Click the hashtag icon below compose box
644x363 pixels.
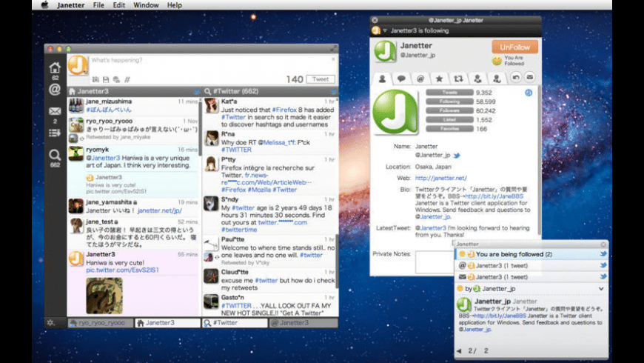(x=127, y=79)
